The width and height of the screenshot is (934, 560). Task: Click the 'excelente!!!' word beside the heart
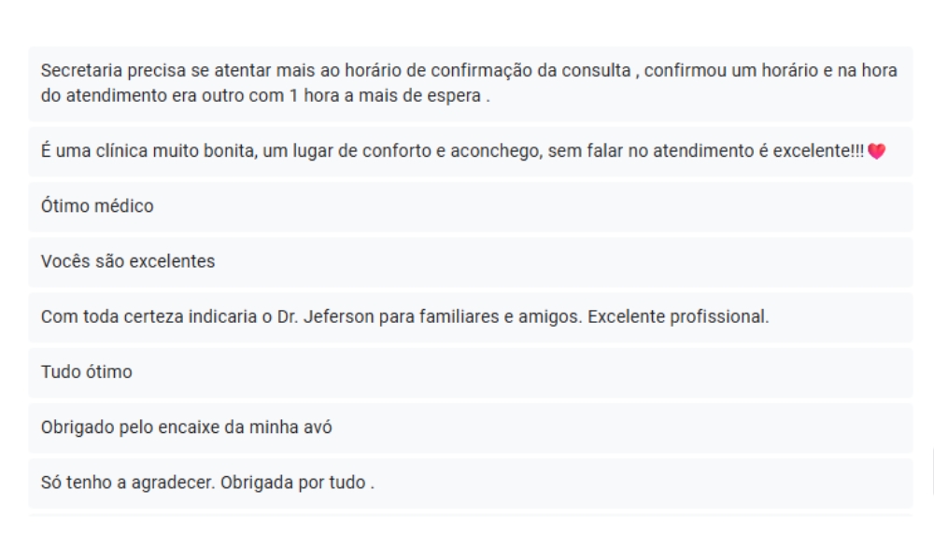tap(818, 150)
